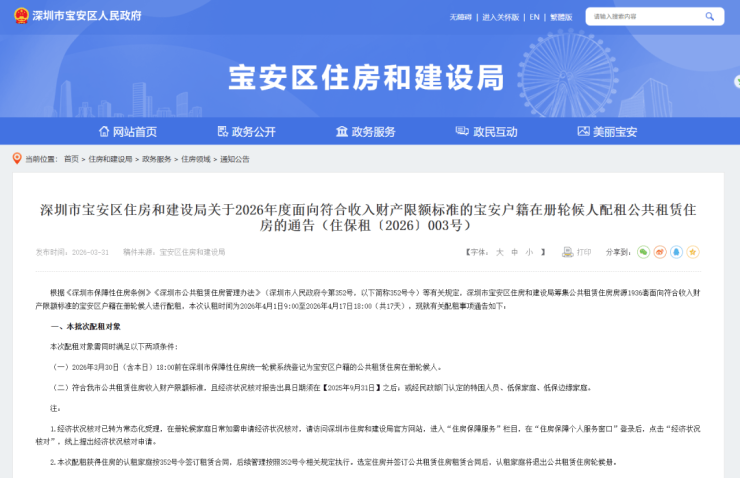
Task: Click the location pin icon in the breadcrumb
Action: click(x=17, y=159)
